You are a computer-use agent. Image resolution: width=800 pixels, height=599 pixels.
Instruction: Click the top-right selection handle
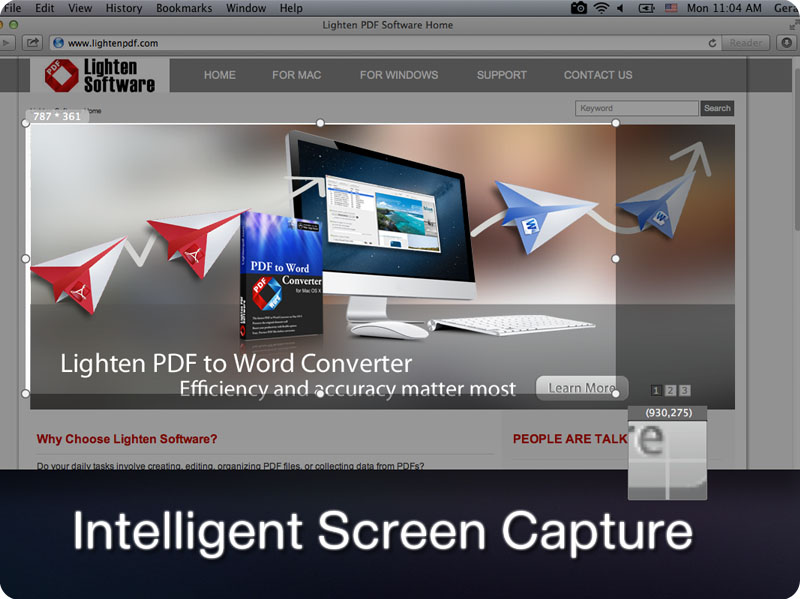(616, 122)
